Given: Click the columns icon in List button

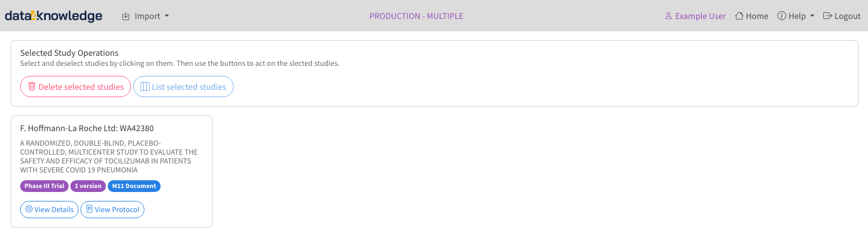Looking at the screenshot, I should pyautogui.click(x=145, y=87).
